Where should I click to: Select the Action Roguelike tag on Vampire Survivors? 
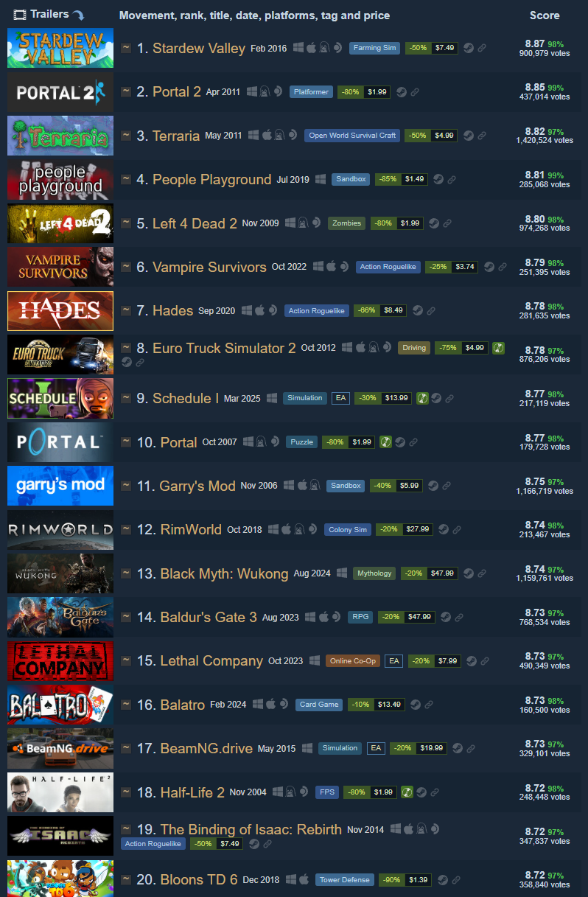[x=388, y=267]
